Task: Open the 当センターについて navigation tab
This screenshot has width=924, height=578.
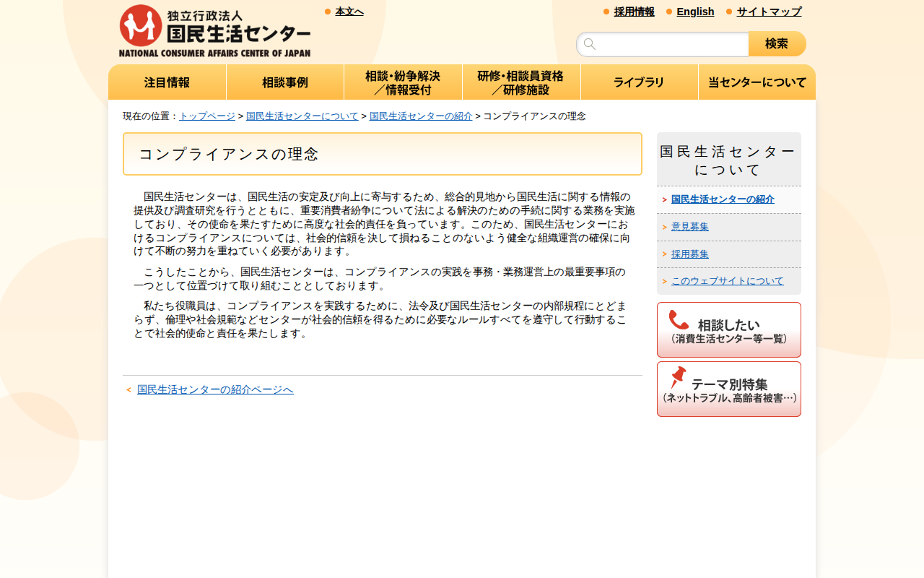Action: [757, 82]
